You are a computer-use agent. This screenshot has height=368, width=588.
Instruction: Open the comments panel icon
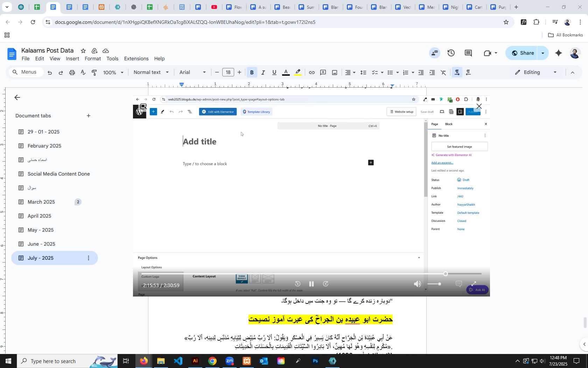(468, 53)
